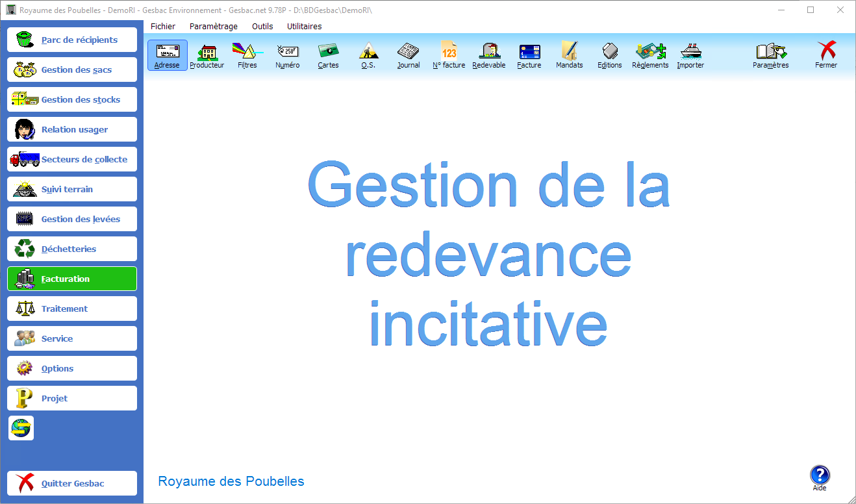Open the Paramètrage menu
856x504 pixels.
click(214, 27)
